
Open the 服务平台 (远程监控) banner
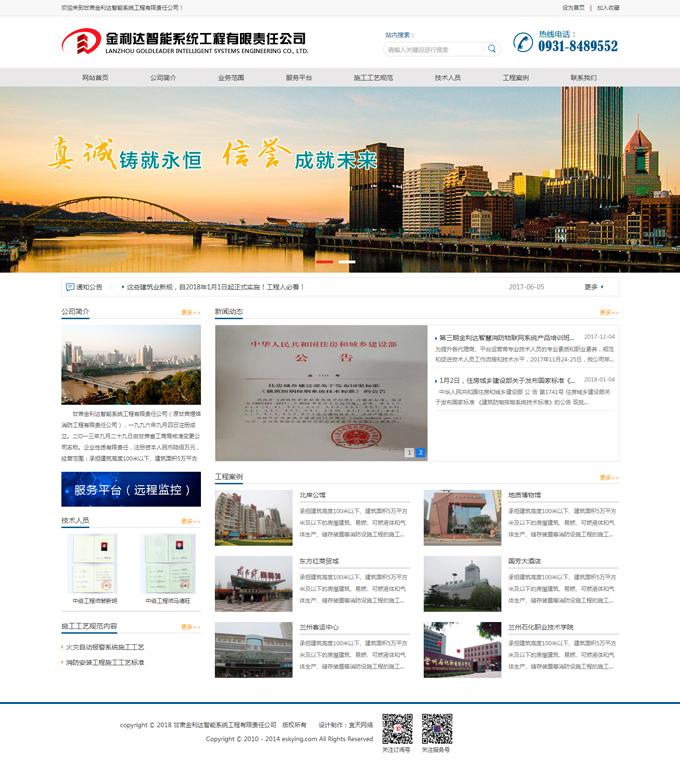131,490
